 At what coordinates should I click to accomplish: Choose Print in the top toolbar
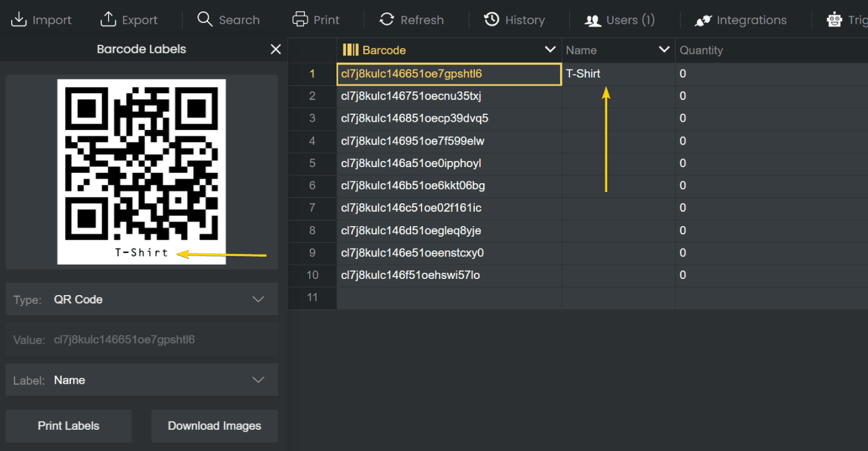(x=316, y=20)
